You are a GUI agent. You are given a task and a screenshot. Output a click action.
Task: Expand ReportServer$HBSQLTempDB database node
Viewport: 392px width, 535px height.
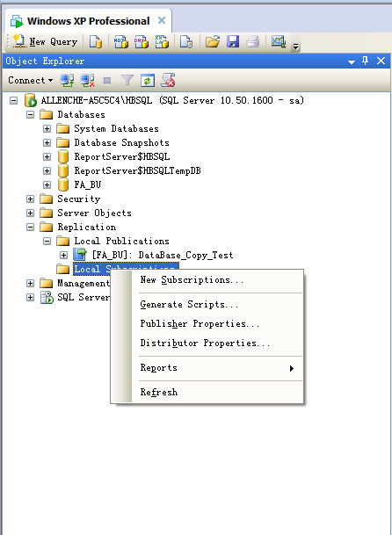(x=47, y=170)
